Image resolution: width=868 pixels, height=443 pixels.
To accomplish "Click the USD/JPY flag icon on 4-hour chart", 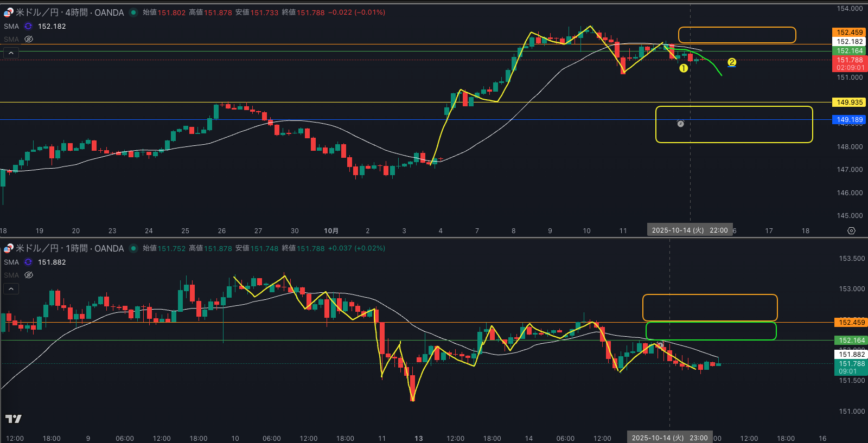I will 8,12.
